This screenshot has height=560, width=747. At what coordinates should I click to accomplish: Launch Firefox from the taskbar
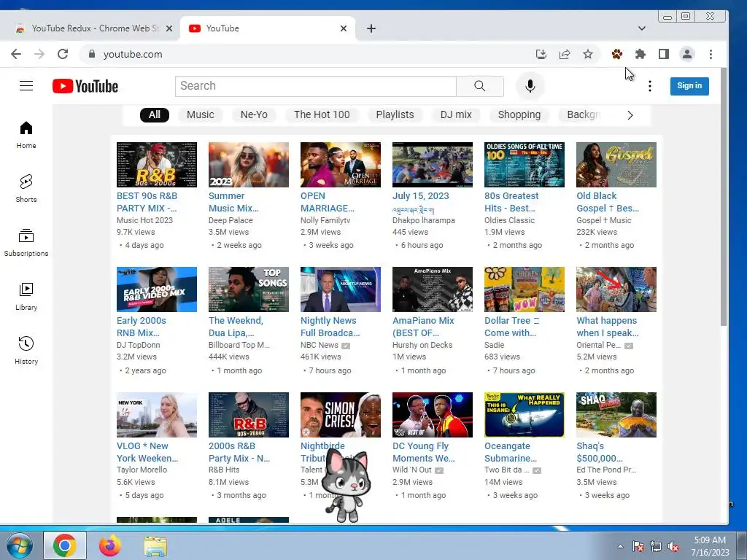[x=109, y=545]
